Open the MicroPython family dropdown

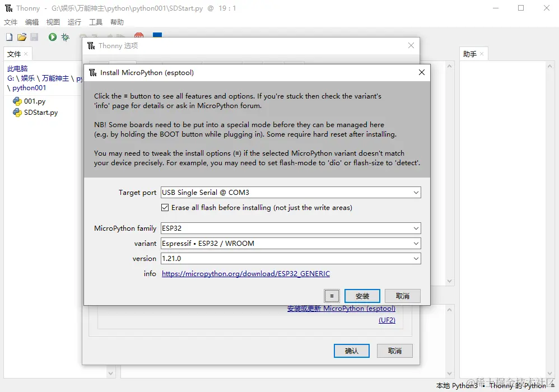416,228
